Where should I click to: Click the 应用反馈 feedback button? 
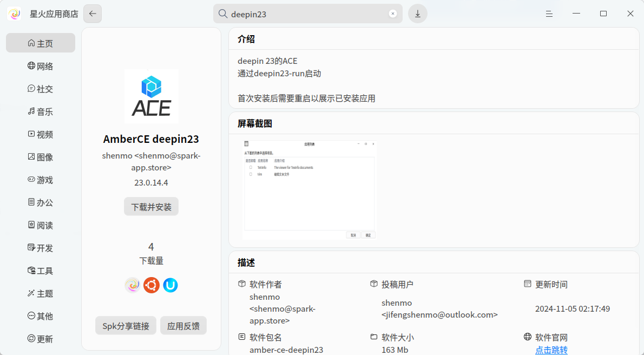[x=183, y=326]
